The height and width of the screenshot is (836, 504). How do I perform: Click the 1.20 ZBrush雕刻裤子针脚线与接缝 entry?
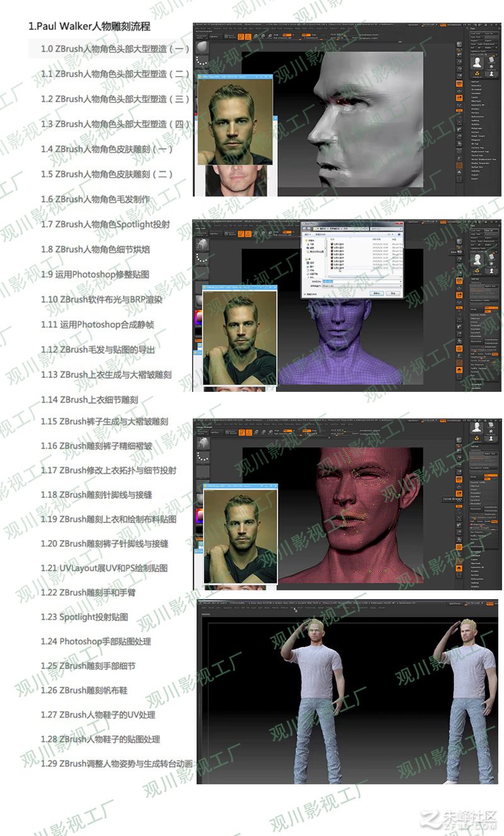[x=105, y=544]
